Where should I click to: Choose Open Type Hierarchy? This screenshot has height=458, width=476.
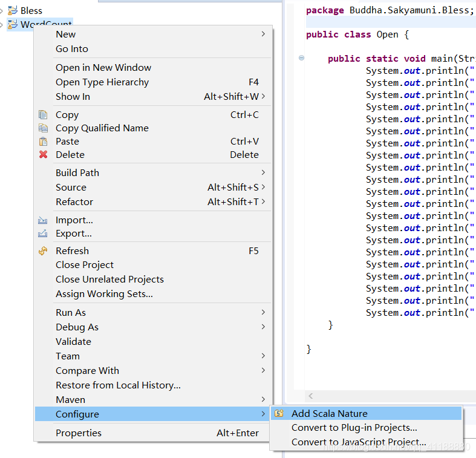click(x=153, y=82)
